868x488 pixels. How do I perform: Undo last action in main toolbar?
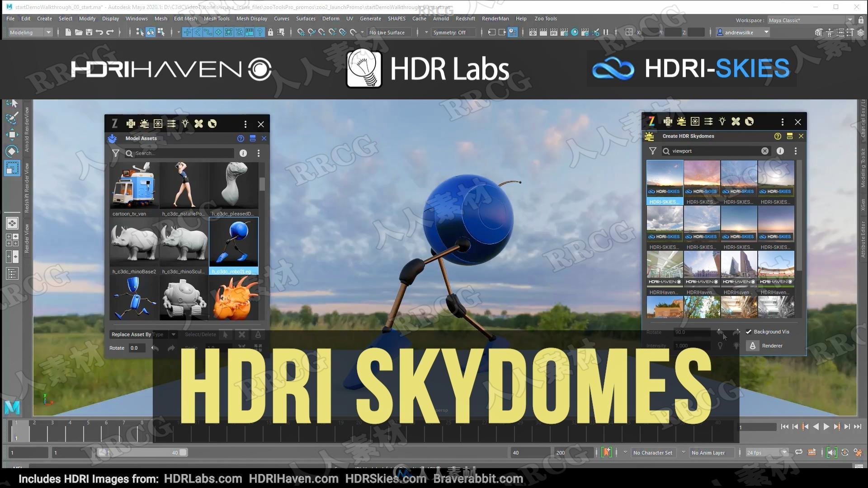[x=99, y=32]
